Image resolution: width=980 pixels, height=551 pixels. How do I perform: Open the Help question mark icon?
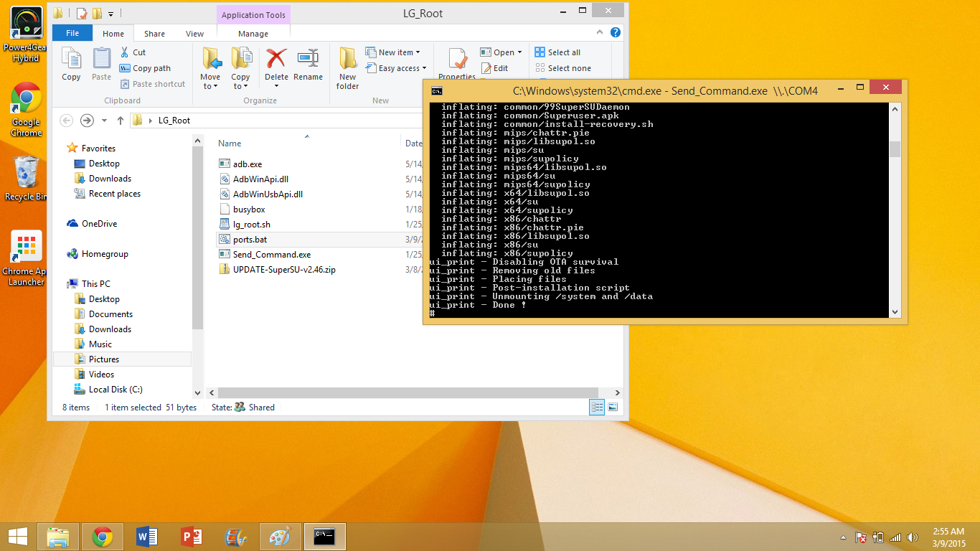[616, 33]
